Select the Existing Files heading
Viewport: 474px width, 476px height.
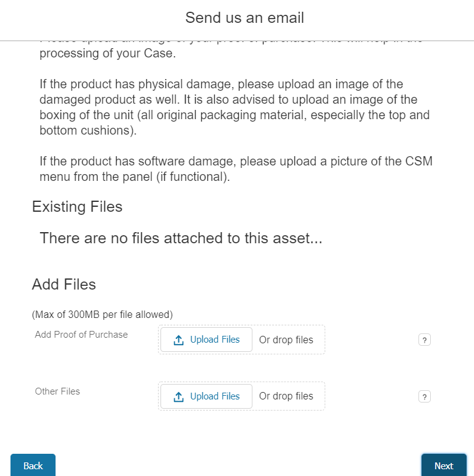pos(77,207)
